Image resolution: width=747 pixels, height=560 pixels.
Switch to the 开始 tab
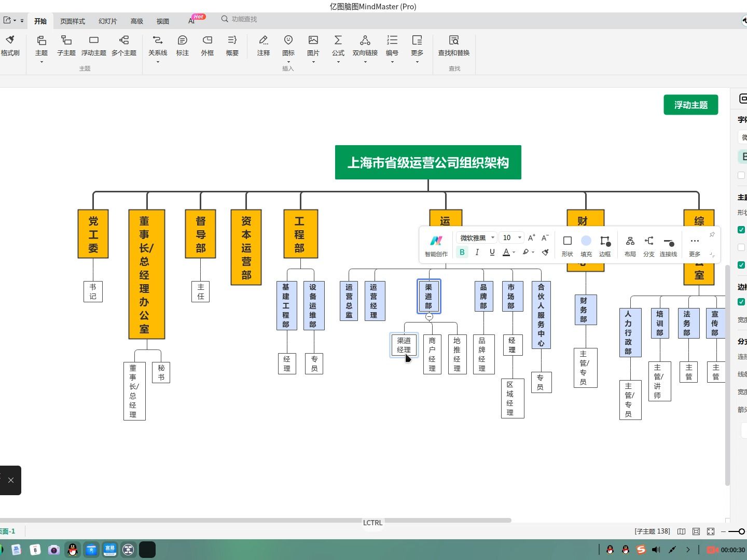click(40, 21)
